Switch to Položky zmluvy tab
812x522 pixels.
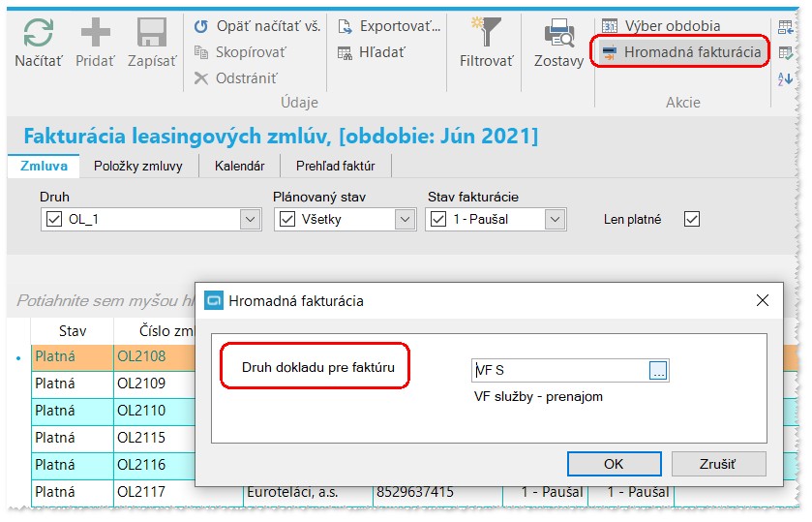coord(137,166)
